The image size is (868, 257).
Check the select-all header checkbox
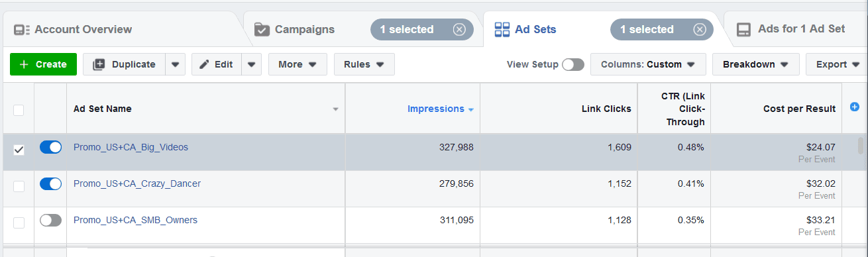click(19, 109)
